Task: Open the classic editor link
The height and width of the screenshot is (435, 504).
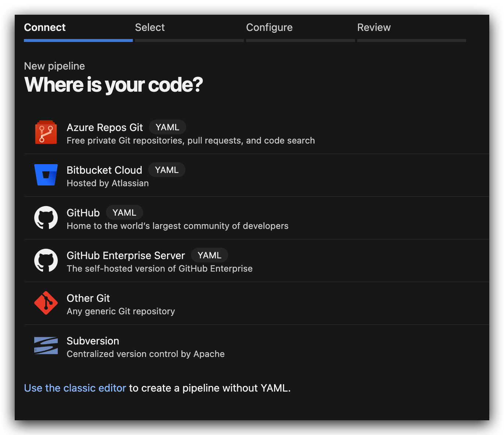Action: [75, 388]
